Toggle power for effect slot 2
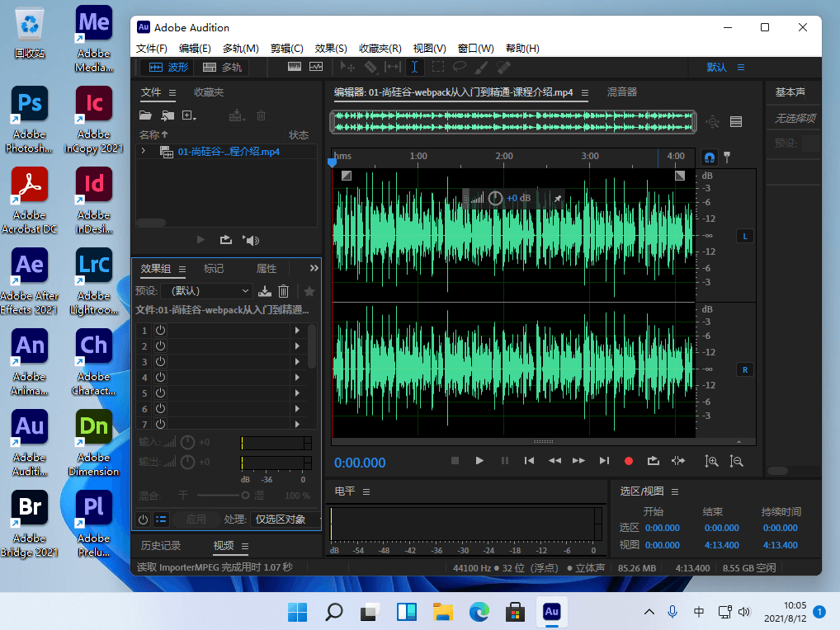 coord(160,346)
